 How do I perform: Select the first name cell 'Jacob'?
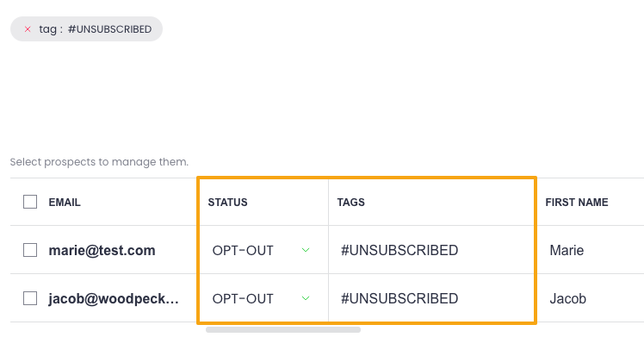[x=568, y=299]
